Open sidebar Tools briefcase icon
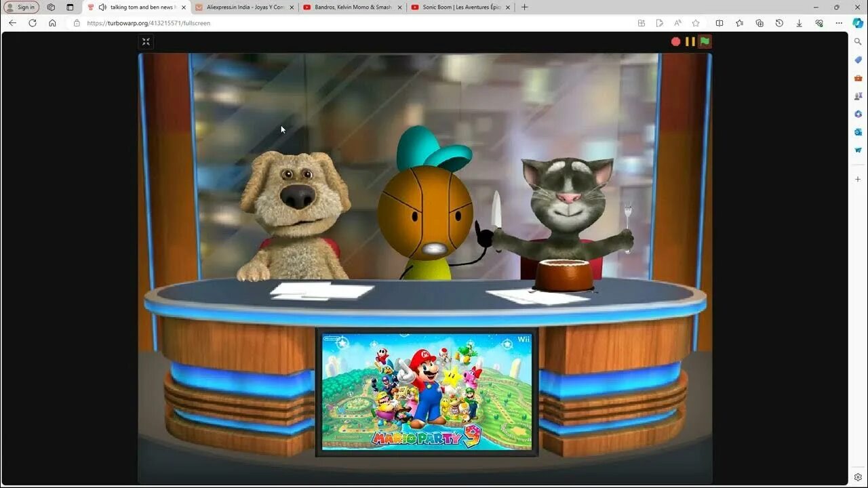868x488 pixels. (858, 78)
